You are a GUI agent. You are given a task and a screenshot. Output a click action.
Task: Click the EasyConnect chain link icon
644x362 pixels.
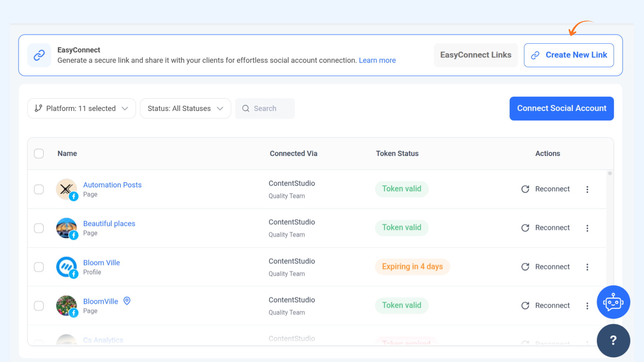point(39,55)
